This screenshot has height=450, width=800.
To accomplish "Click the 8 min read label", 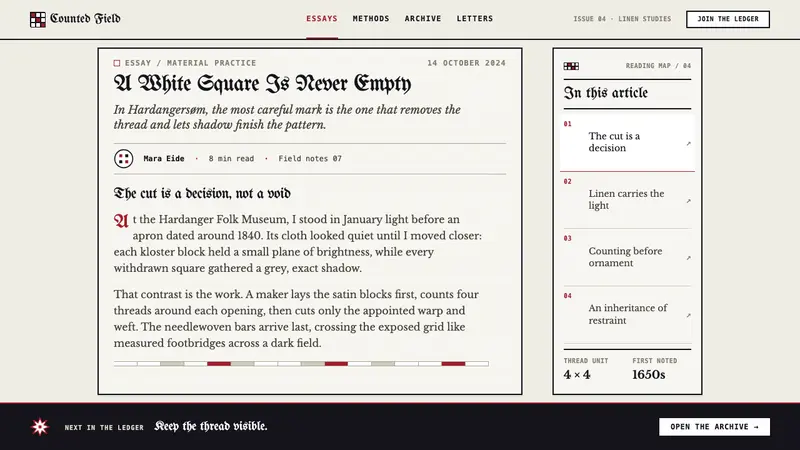I will [x=231, y=159].
